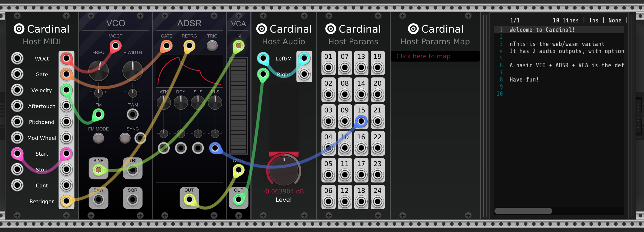Click the VCO PWM attenuverter small knob
The image size is (644, 232).
click(133, 93)
